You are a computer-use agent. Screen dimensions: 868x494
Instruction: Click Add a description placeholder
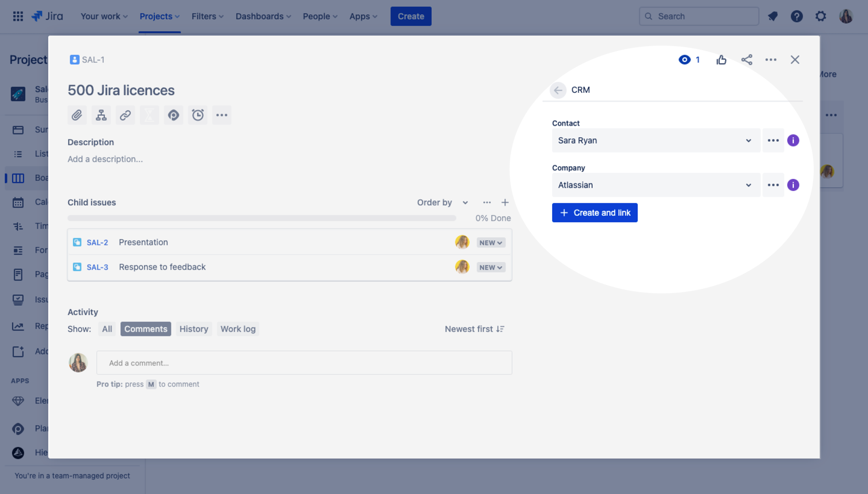click(105, 159)
